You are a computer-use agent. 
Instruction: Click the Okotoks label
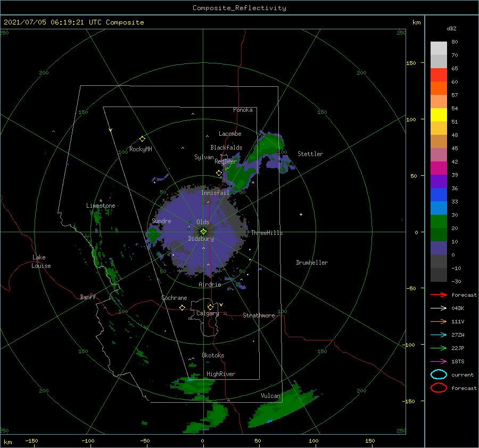click(x=213, y=355)
